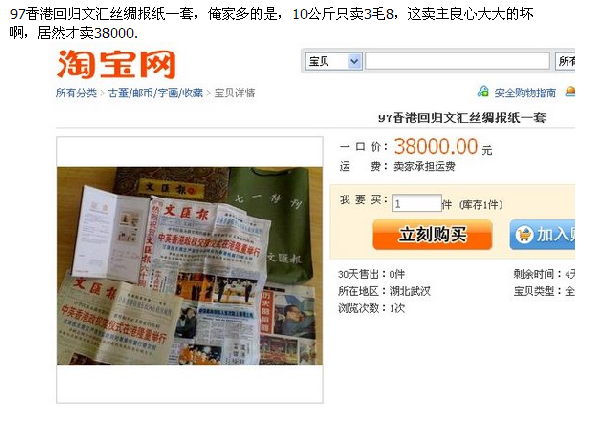
Task: Click the shopping cart icon on blue button
Action: [x=524, y=235]
